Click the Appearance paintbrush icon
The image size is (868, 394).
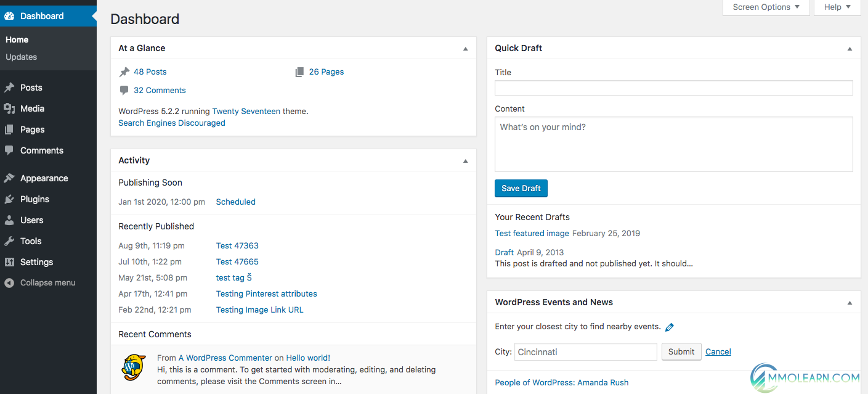point(9,178)
